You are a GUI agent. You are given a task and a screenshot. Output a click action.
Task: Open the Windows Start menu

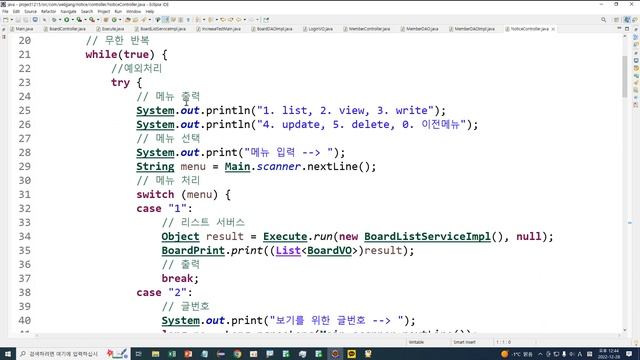[8, 354]
